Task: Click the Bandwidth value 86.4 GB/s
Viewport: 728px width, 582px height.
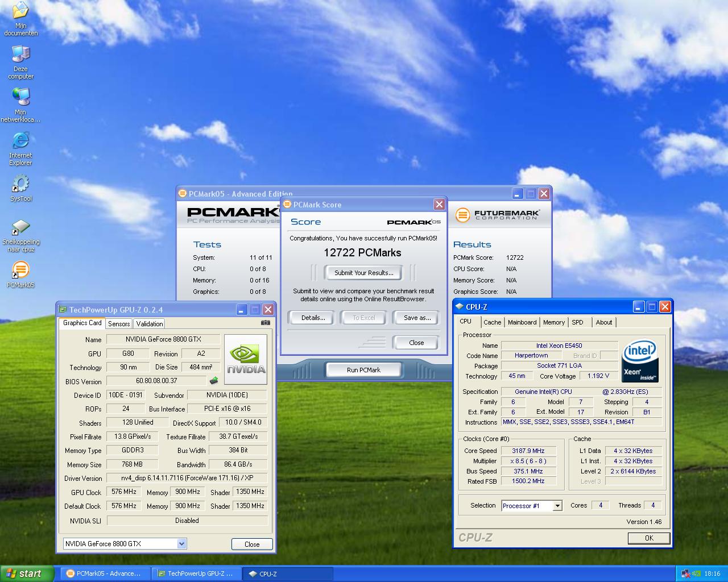Action: click(x=238, y=464)
